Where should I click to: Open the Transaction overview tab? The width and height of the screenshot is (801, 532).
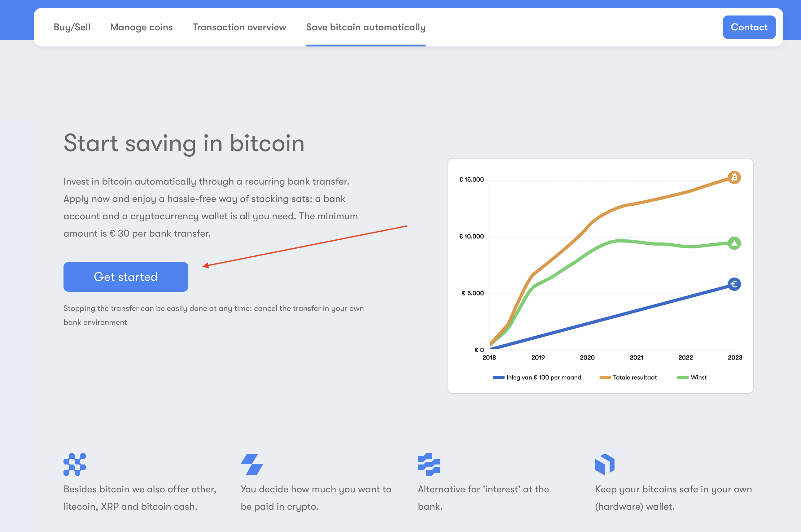(239, 27)
